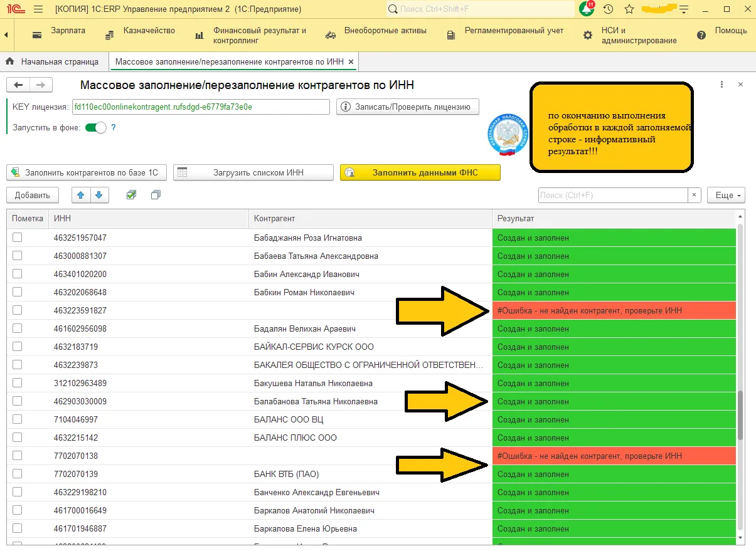The image size is (756, 551).
Task: Select the cell Балабанова Татьяна Николаевна
Action: coord(370,401)
